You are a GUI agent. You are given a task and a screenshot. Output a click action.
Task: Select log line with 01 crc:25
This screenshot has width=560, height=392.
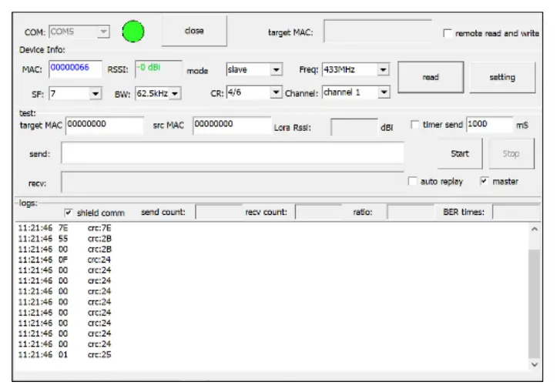(x=65, y=354)
